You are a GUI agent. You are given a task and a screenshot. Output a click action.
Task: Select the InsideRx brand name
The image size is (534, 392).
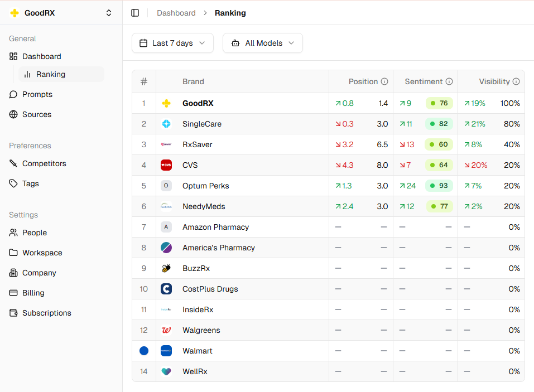tap(198, 309)
